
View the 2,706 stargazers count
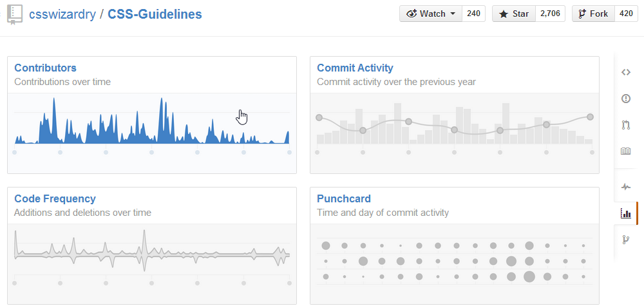550,14
